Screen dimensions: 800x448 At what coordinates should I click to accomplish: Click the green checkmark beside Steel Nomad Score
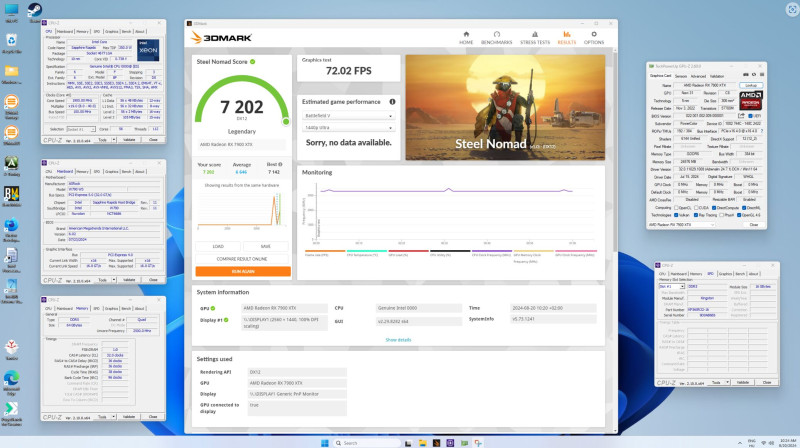[253, 62]
